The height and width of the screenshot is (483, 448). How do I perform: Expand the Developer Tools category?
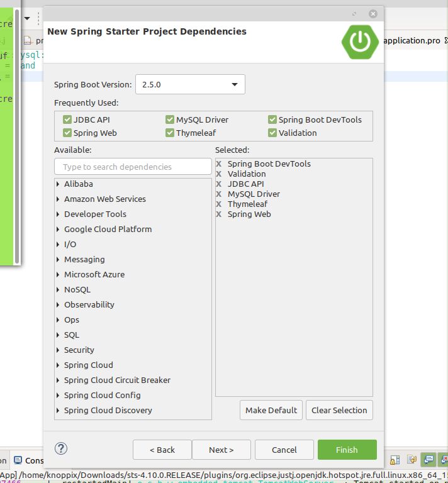[x=58, y=214]
